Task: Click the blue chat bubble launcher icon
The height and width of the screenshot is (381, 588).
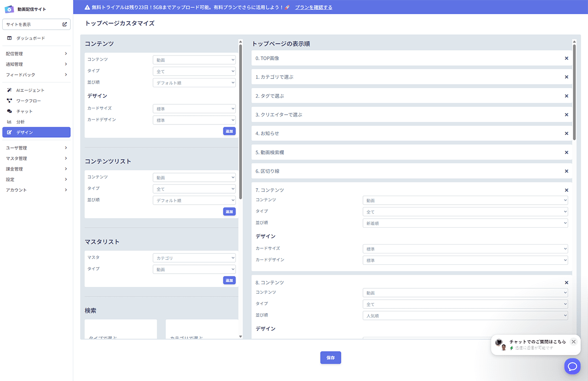Action: [x=572, y=366]
